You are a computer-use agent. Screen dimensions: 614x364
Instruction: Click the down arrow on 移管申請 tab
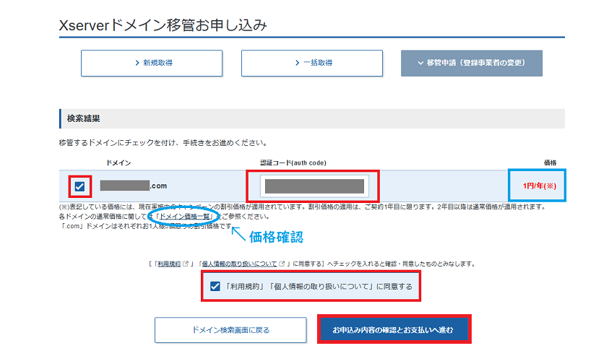click(420, 64)
